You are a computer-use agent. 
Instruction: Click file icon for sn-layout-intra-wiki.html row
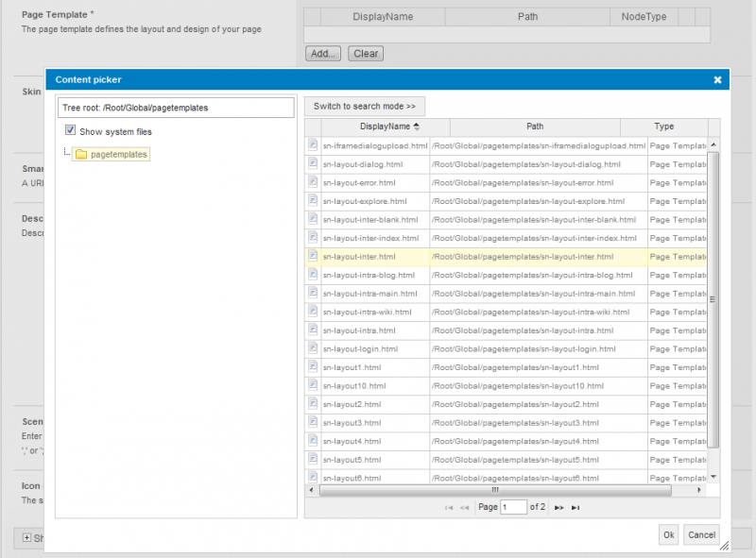313,311
